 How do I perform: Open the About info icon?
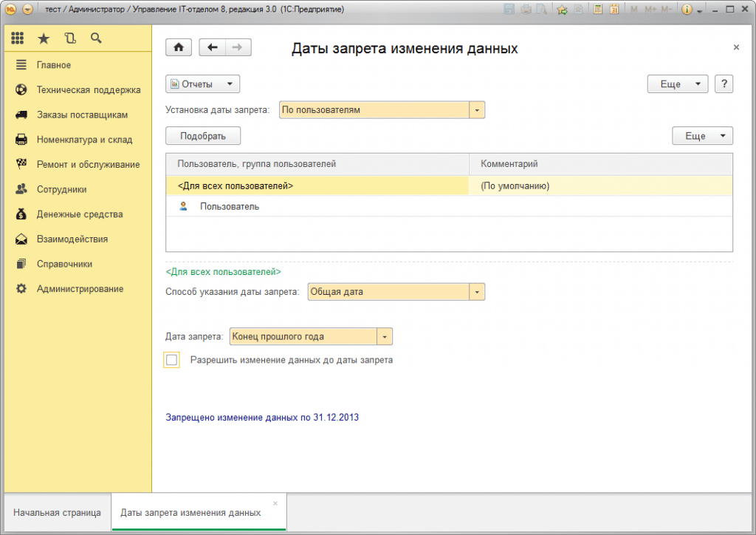click(x=687, y=9)
